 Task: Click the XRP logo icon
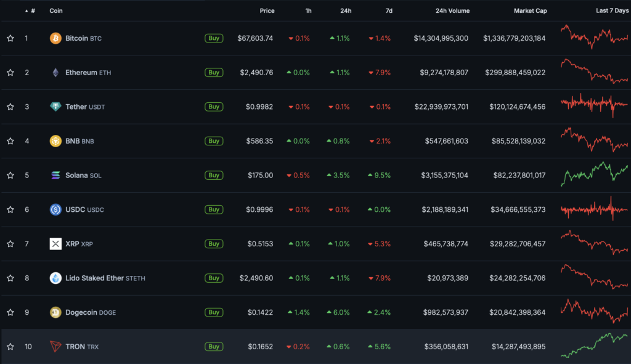(x=55, y=244)
